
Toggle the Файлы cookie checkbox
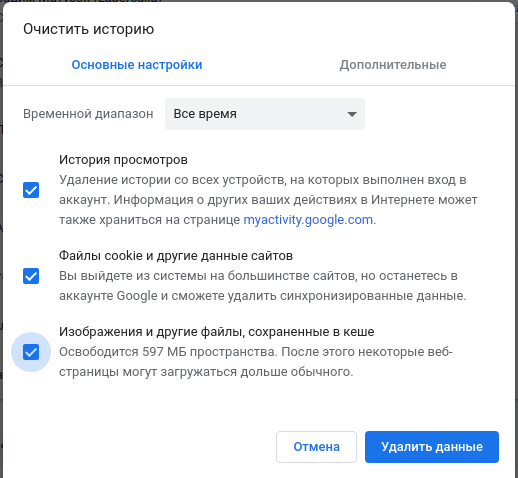point(31,276)
